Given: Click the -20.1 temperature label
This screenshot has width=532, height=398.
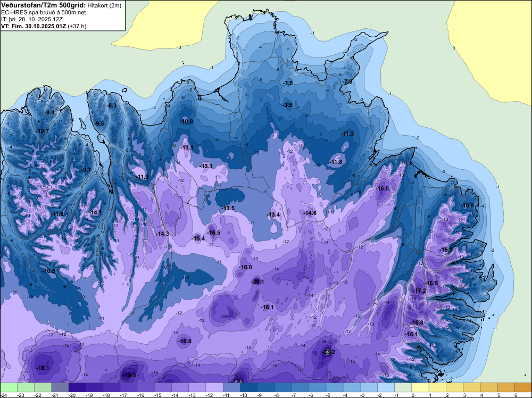Looking at the screenshot, I should (257, 281).
